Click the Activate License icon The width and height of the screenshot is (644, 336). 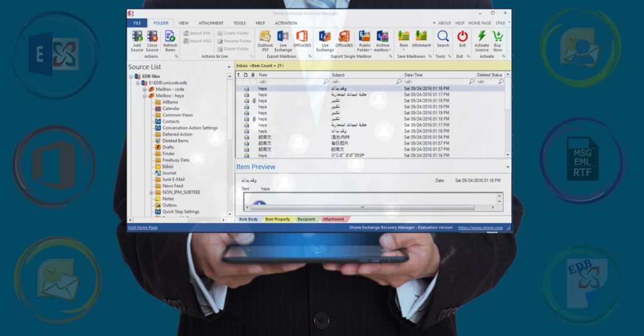pos(482,36)
